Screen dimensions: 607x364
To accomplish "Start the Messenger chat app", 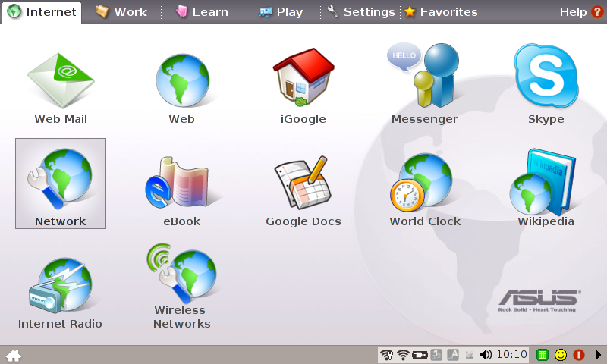I will pyautogui.click(x=424, y=83).
